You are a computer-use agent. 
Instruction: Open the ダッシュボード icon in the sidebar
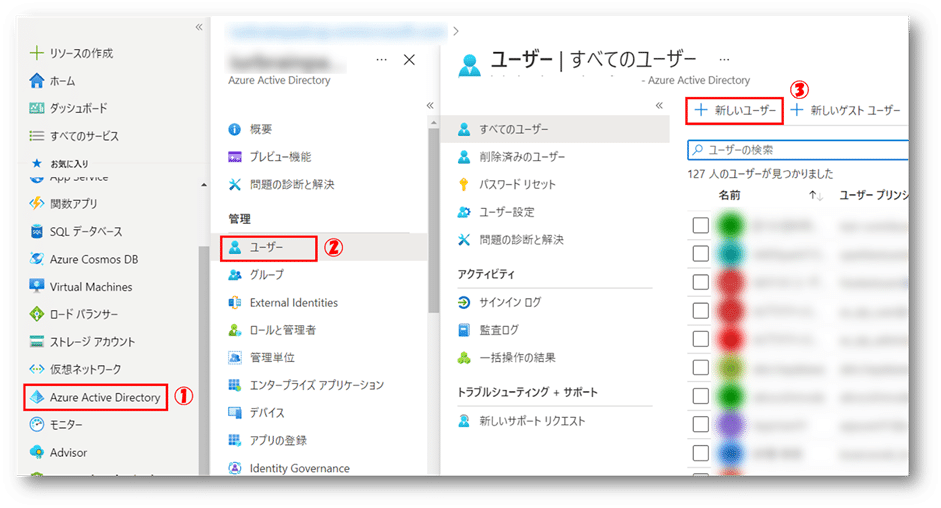click(37, 108)
